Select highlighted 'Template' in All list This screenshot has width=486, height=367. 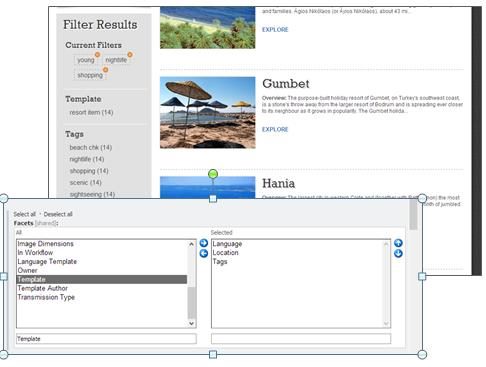coord(102,279)
